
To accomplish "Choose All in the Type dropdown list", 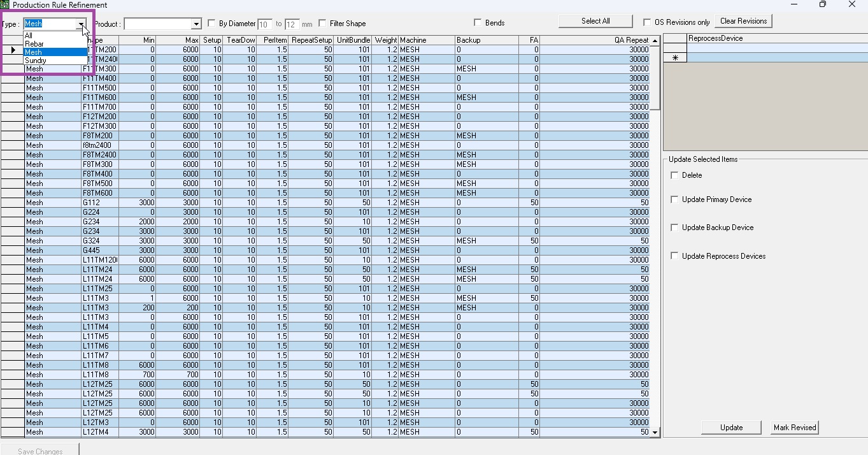I will pos(55,36).
